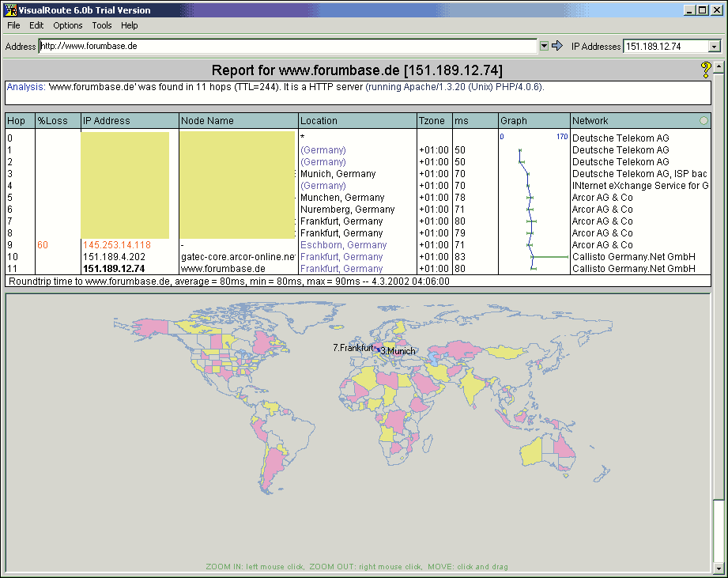Expand the IP Addresses combo box
The width and height of the screenshot is (728, 578).
pyautogui.click(x=714, y=46)
